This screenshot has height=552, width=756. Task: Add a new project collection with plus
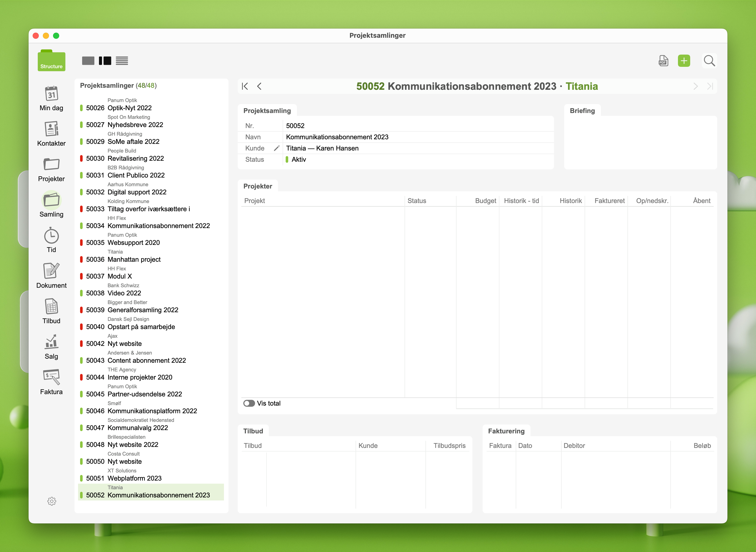point(684,61)
